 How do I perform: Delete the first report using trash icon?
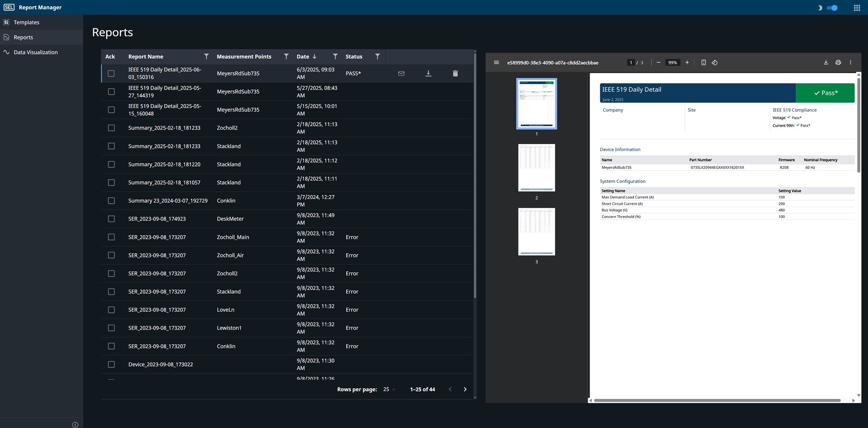click(x=455, y=73)
